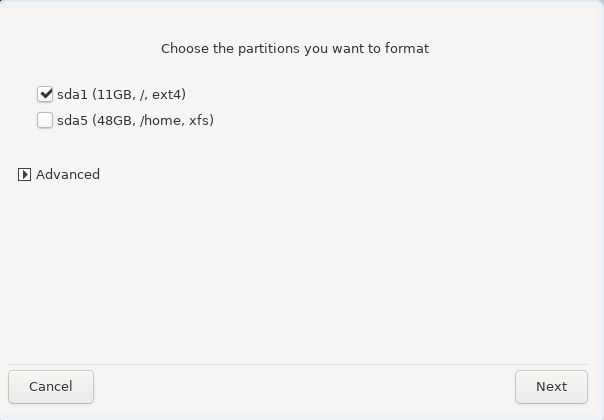The height and width of the screenshot is (420, 604).
Task: Click the Next button
Action: click(551, 387)
